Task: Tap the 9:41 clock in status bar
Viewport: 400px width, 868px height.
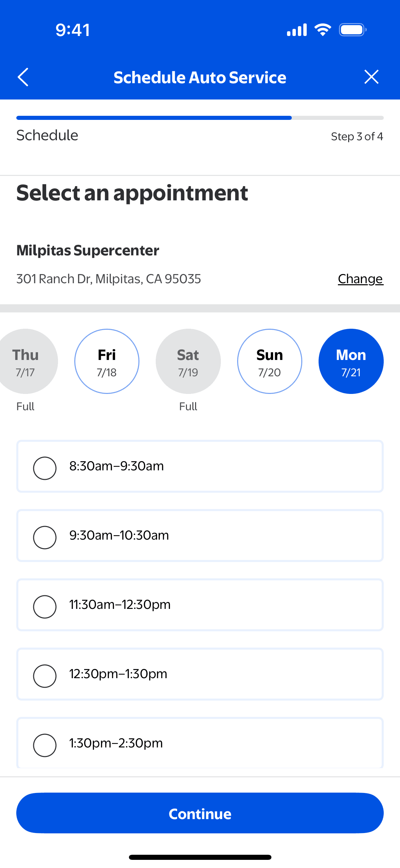Action: [73, 30]
